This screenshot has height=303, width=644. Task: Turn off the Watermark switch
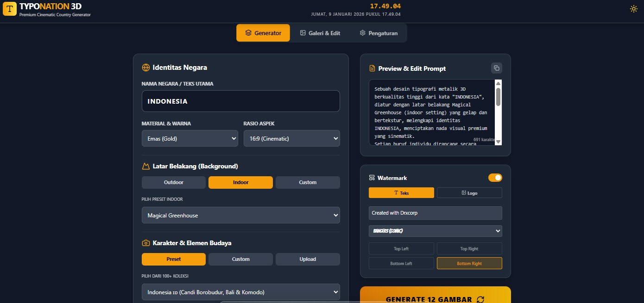point(495,178)
